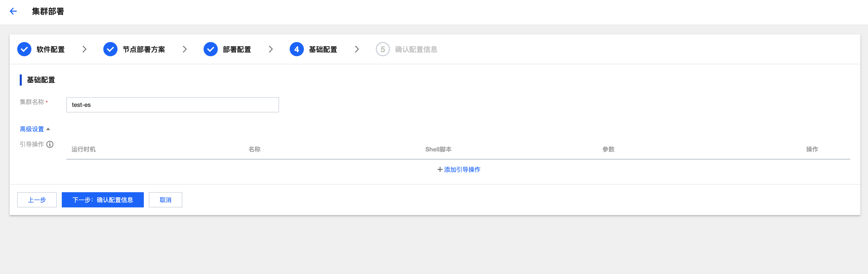Image resolution: width=868 pixels, height=274 pixels.
Task: Click the 软件配置 step checkmark icon
Action: pos(24,49)
